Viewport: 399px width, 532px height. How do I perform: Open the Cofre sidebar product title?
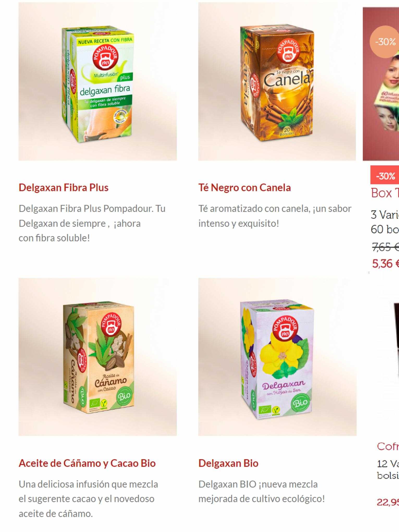[388, 446]
